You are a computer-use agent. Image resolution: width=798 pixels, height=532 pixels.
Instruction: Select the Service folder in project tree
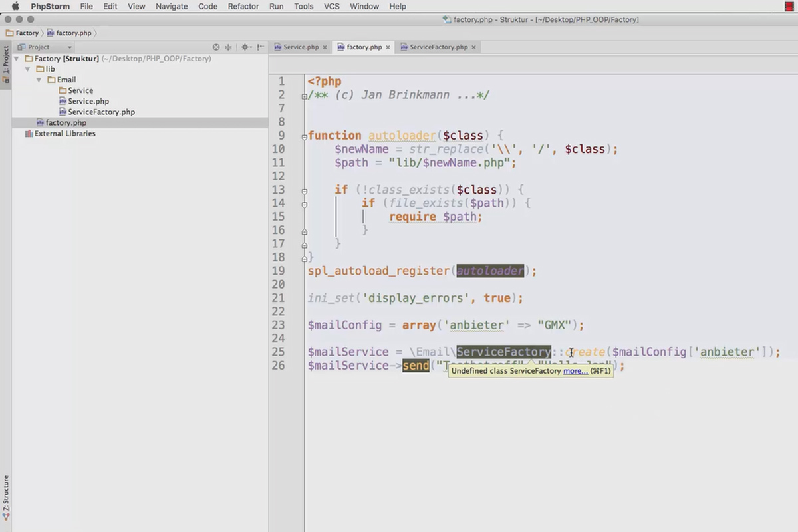click(80, 90)
